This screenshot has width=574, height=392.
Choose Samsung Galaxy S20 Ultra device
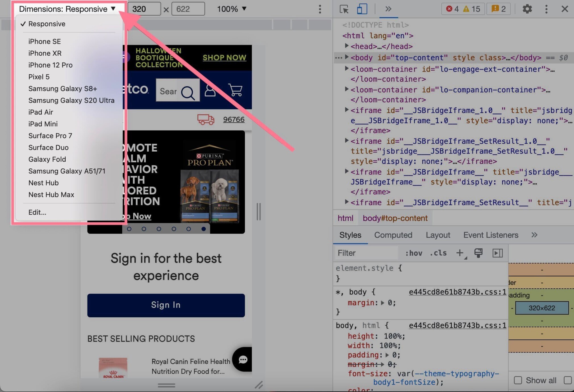[71, 100]
